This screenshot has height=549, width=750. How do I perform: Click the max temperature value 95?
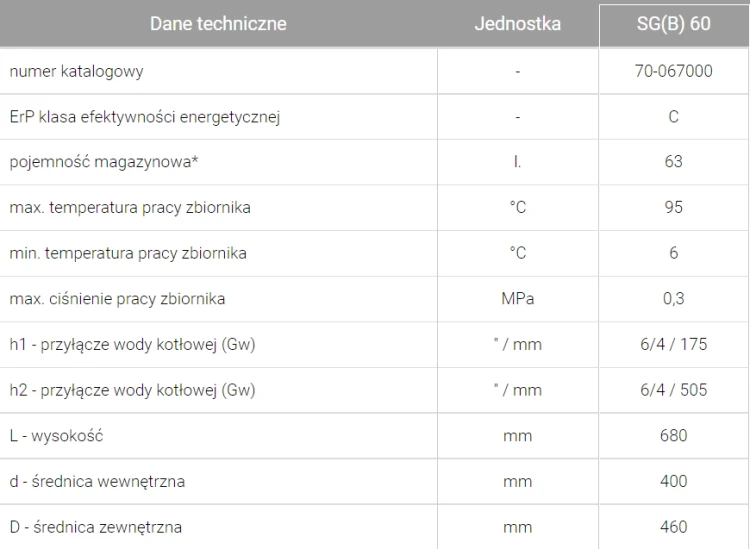pos(673,207)
